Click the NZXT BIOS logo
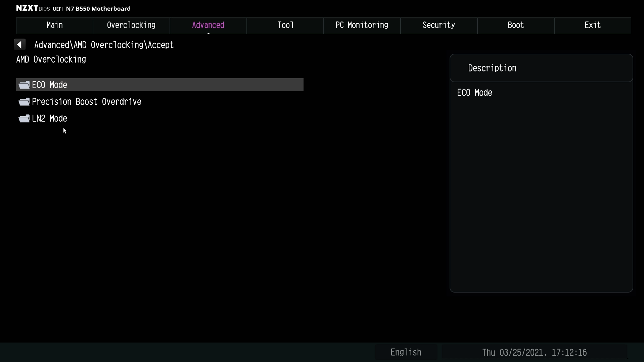The width and height of the screenshot is (644, 362). click(33, 8)
